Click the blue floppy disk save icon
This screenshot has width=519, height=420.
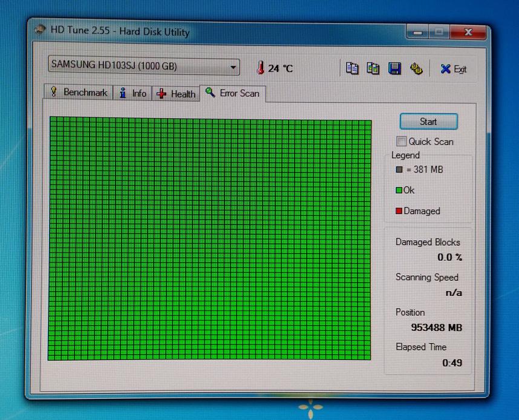(394, 68)
